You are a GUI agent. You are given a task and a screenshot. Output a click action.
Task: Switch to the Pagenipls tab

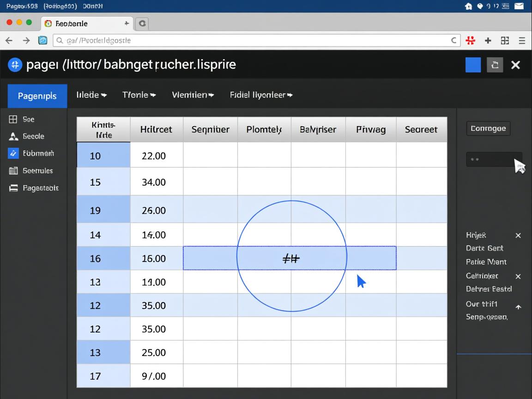[37, 96]
